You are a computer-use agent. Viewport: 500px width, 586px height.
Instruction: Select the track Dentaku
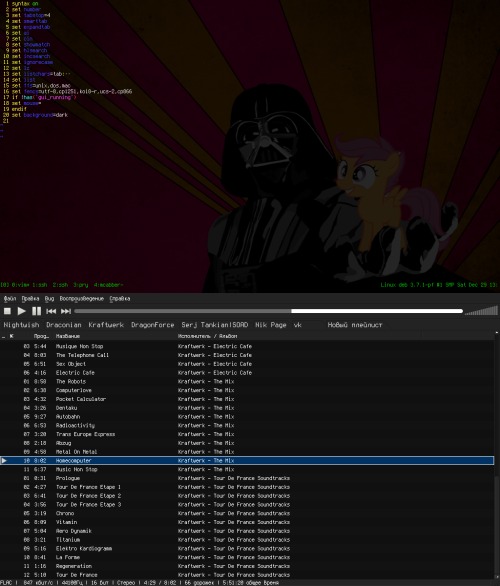(247, 408)
